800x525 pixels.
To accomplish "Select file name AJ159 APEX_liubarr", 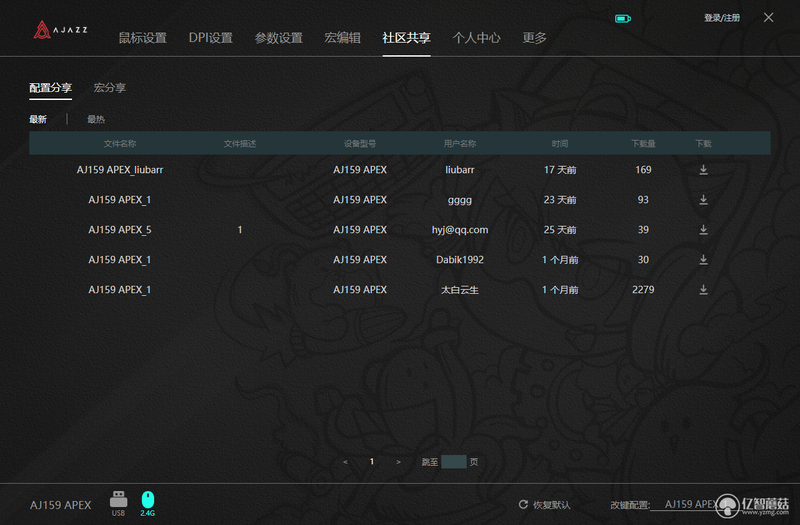I will (x=119, y=170).
